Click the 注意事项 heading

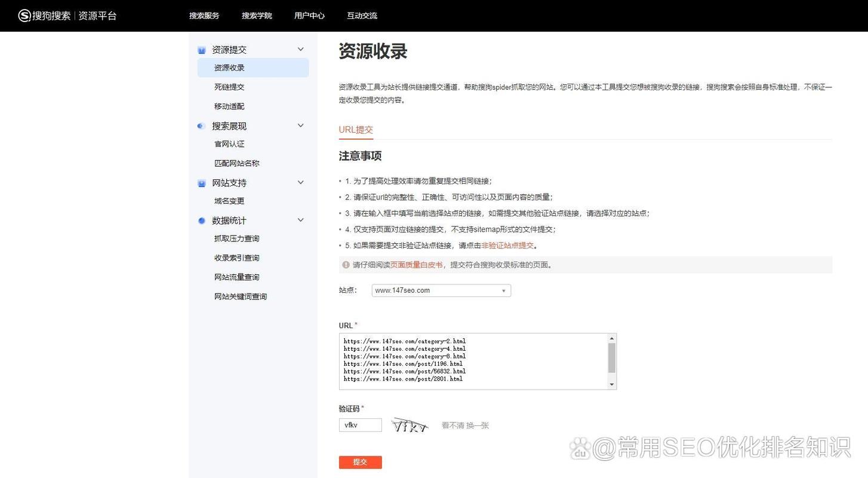[x=360, y=156]
